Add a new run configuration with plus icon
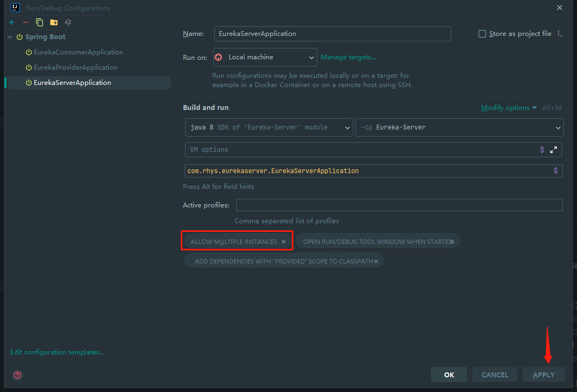This screenshot has width=577, height=392. pos(11,22)
